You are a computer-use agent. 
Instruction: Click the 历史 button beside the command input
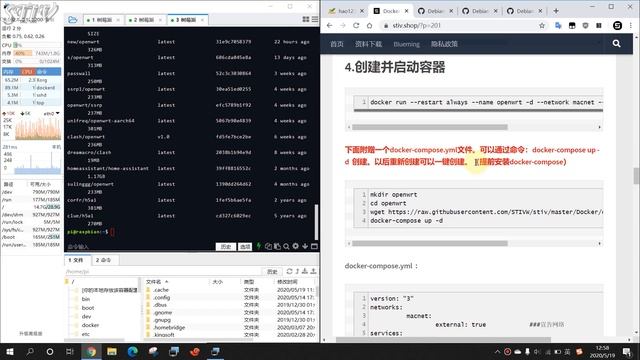pyautogui.click(x=226, y=247)
